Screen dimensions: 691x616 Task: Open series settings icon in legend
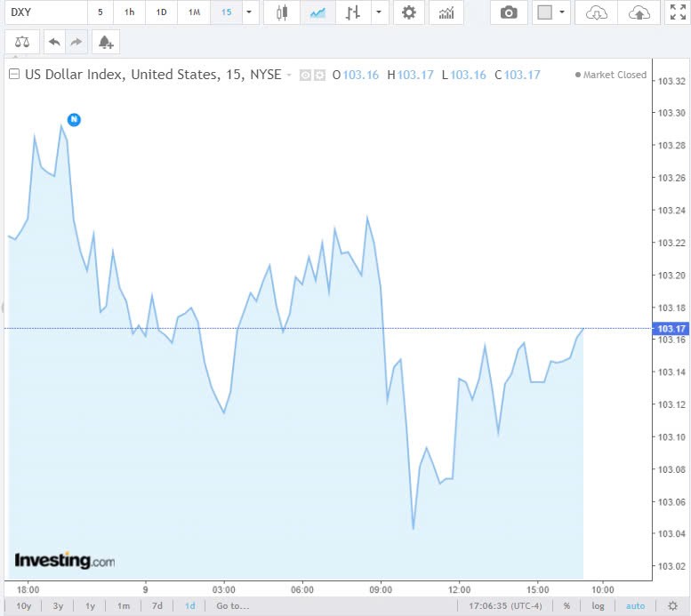coord(319,76)
